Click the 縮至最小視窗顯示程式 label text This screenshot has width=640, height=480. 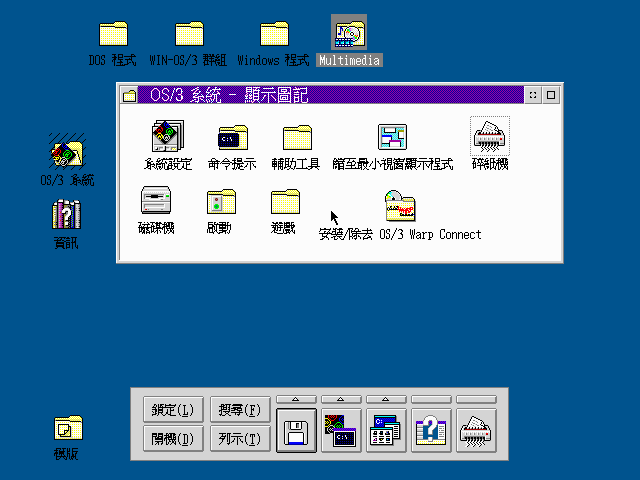[x=392, y=164]
